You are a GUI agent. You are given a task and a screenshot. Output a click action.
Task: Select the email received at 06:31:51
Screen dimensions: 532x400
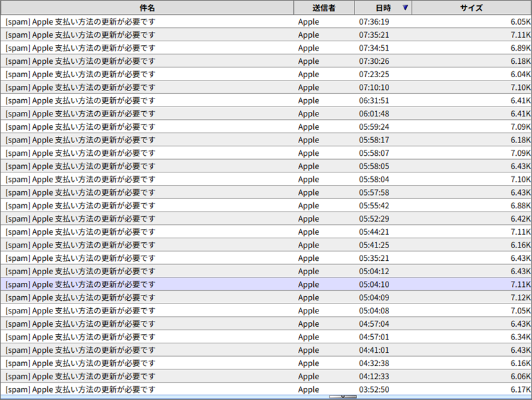tap(266, 100)
